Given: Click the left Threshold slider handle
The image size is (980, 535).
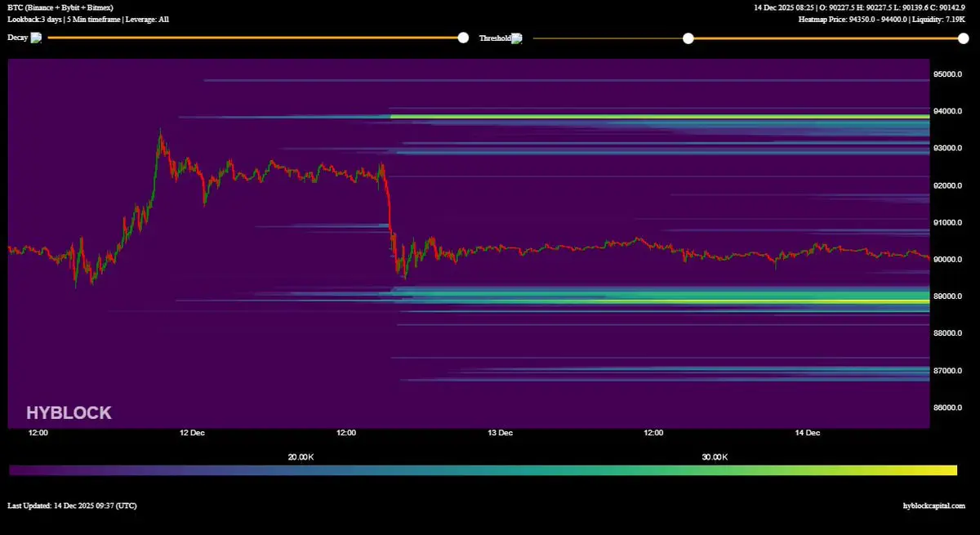Looking at the screenshot, I should [688, 38].
